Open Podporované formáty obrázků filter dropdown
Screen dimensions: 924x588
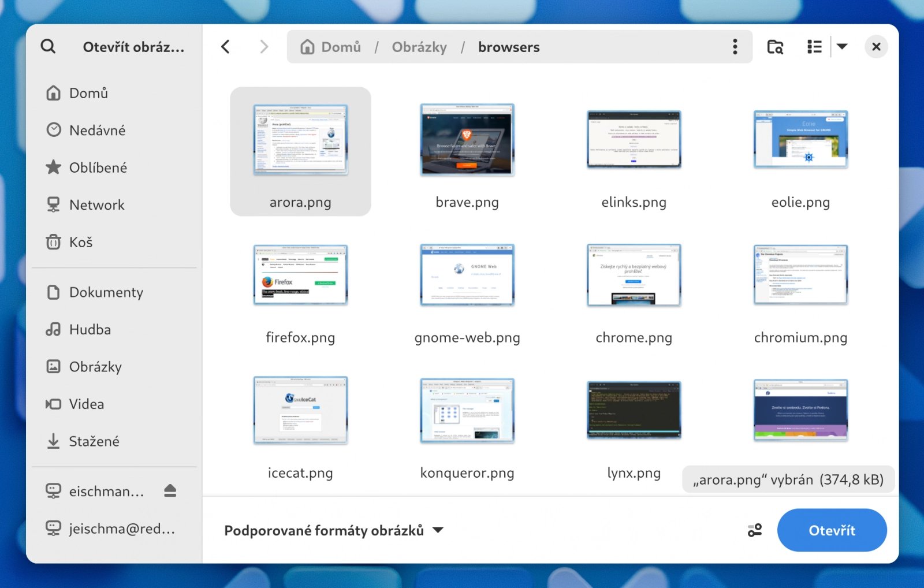(334, 530)
